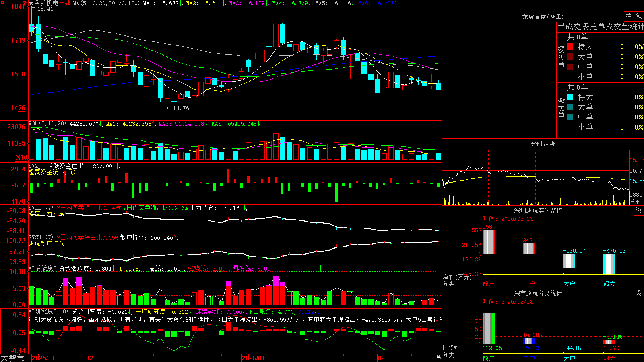The width and height of the screenshot is (644, 362).
Task: Click the AI研究度2(10) indicator label
Action: pos(49,311)
